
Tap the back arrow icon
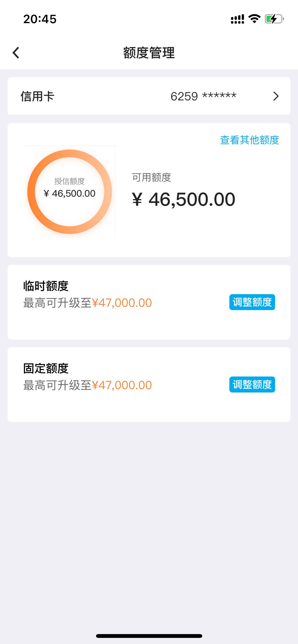coord(16,53)
